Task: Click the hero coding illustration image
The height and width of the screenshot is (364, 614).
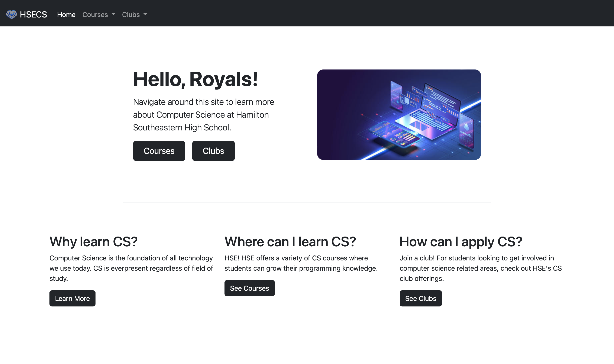Action: pos(399,114)
